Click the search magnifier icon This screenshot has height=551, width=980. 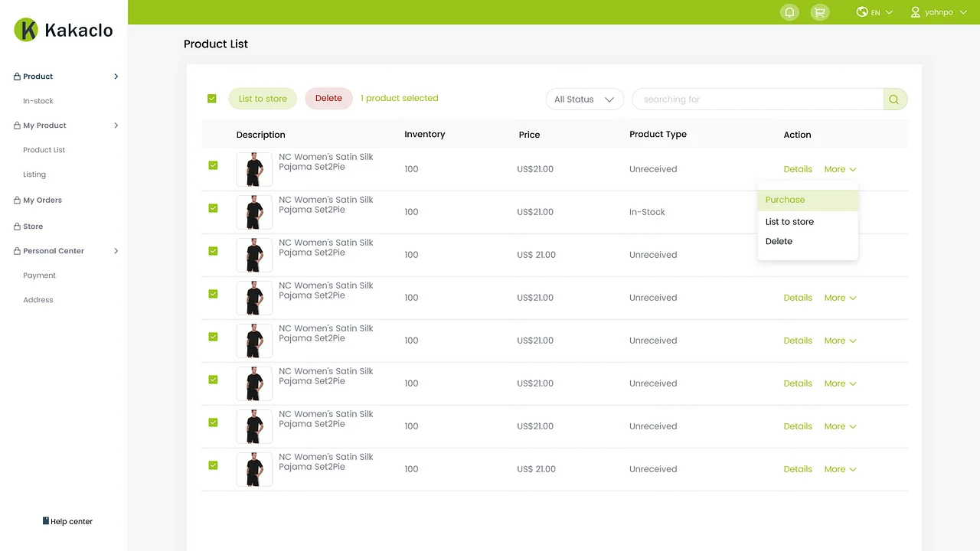tap(893, 99)
